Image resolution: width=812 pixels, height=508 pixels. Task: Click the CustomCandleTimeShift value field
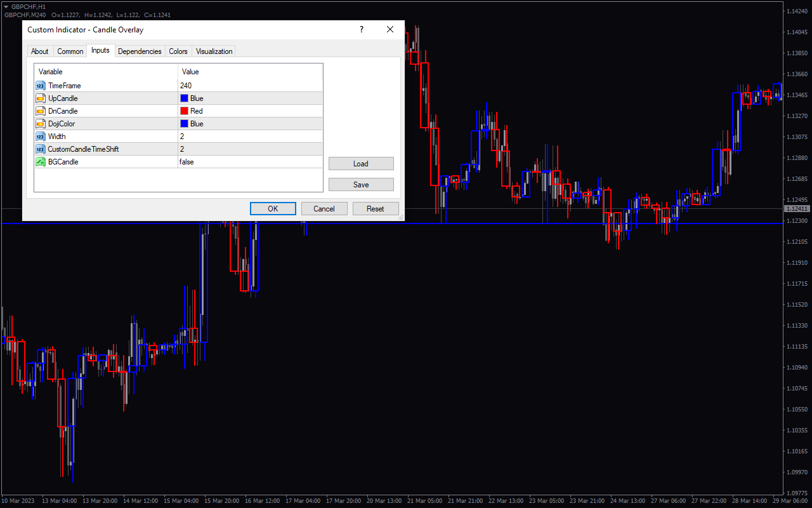pyautogui.click(x=250, y=149)
